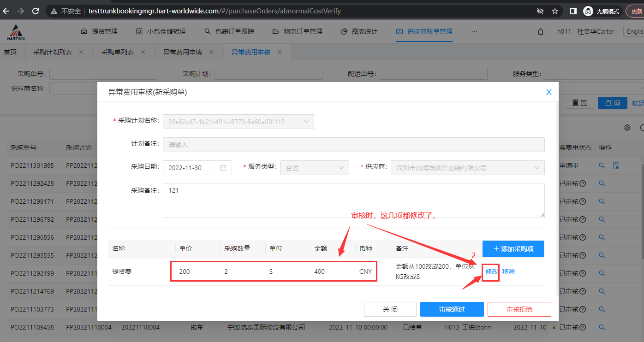
Task: Expand the 服务类型 dropdown showing 空运
Action: (x=314, y=168)
